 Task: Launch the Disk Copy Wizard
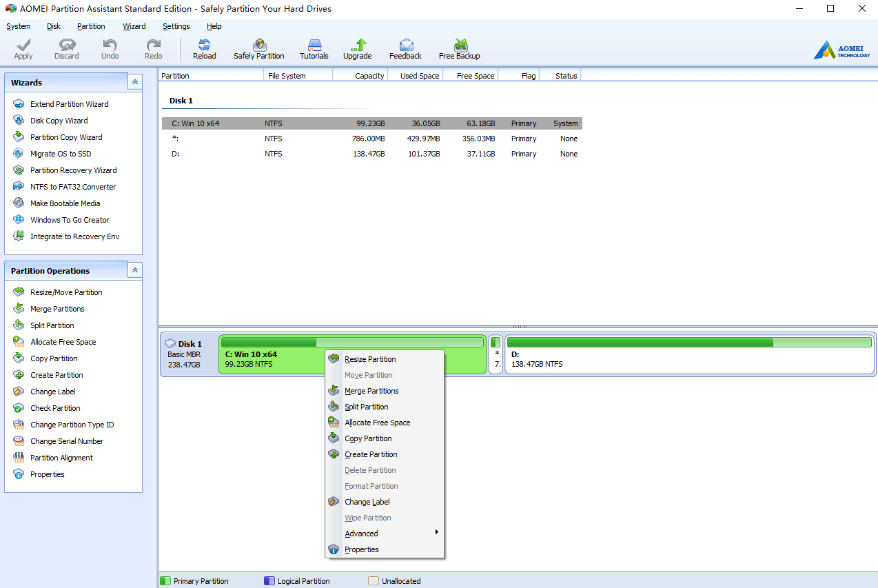click(59, 121)
